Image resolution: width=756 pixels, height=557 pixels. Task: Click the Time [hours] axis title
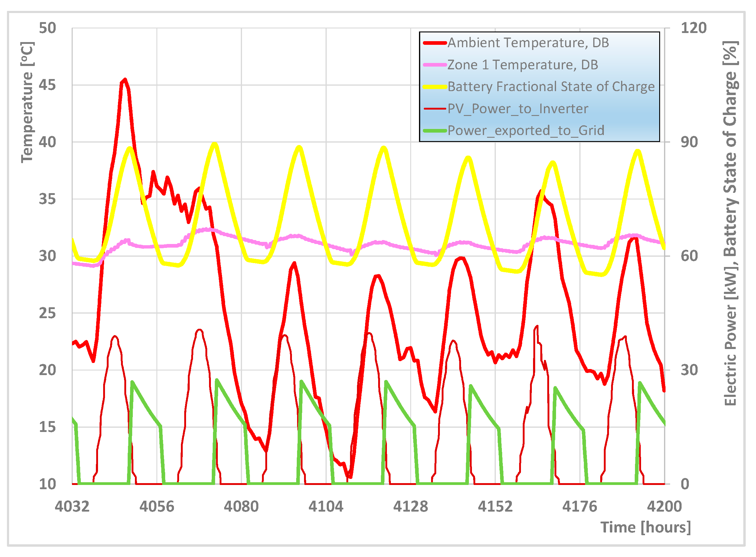pos(645,527)
